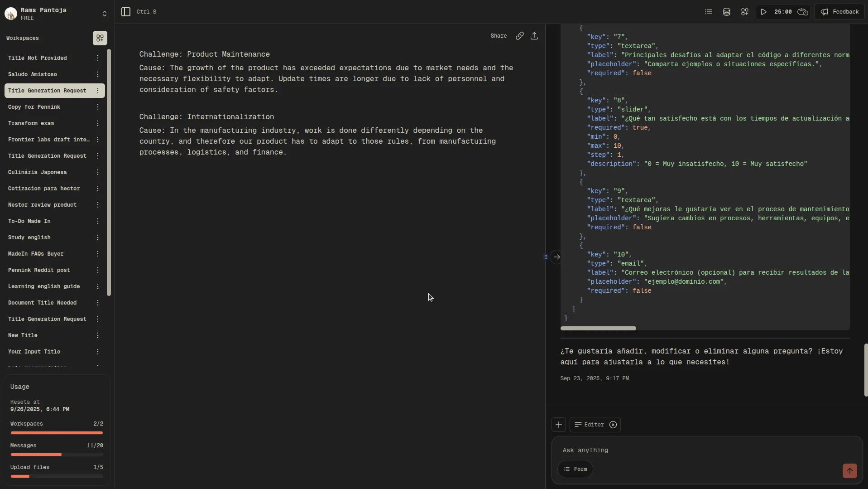Open options menu for Study english
This screenshot has width=868, height=489.
pyautogui.click(x=98, y=237)
